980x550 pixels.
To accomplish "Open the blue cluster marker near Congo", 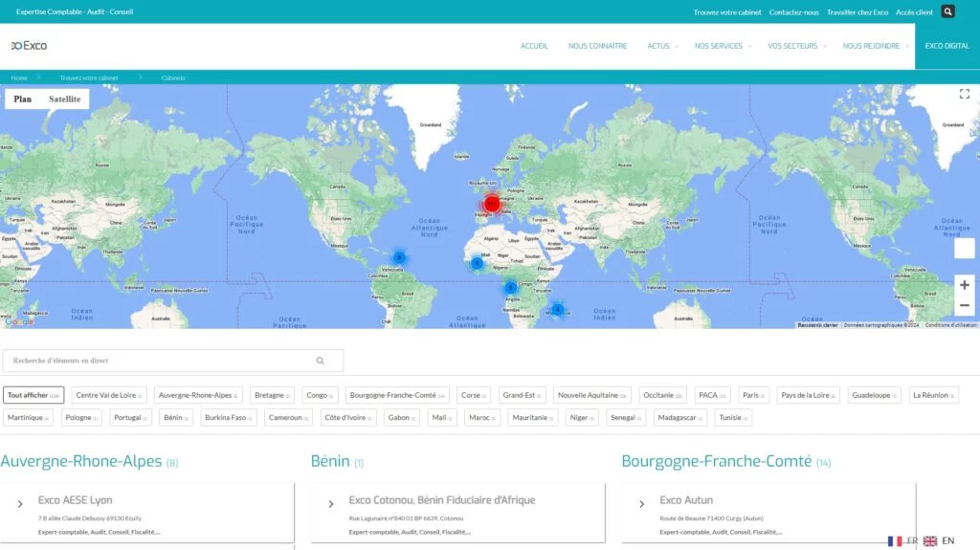I will click(510, 288).
